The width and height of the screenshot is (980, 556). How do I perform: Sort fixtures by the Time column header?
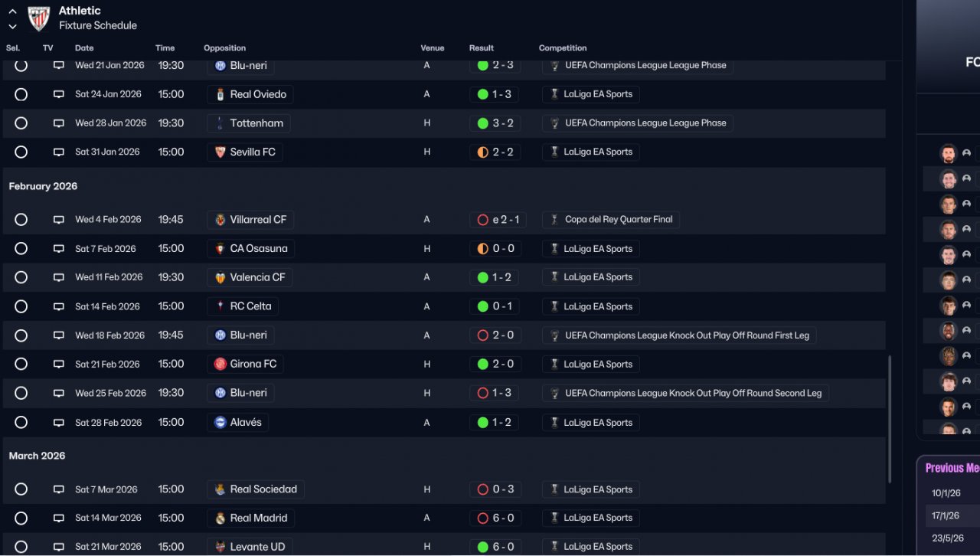click(165, 48)
